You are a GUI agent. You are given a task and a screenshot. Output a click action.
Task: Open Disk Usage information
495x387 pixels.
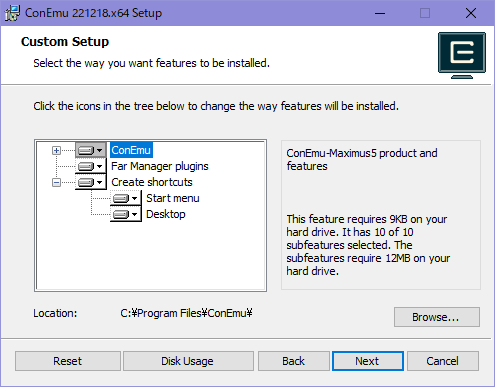pos(188,361)
